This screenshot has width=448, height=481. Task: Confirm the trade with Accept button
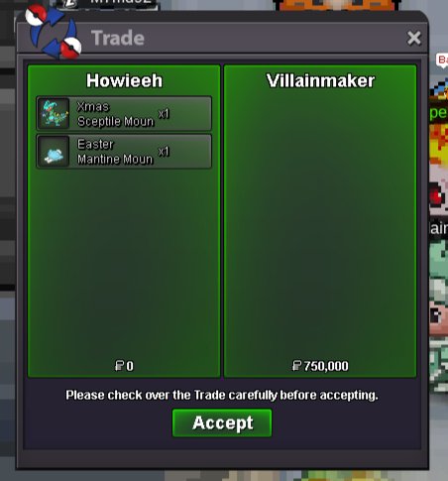(x=222, y=422)
